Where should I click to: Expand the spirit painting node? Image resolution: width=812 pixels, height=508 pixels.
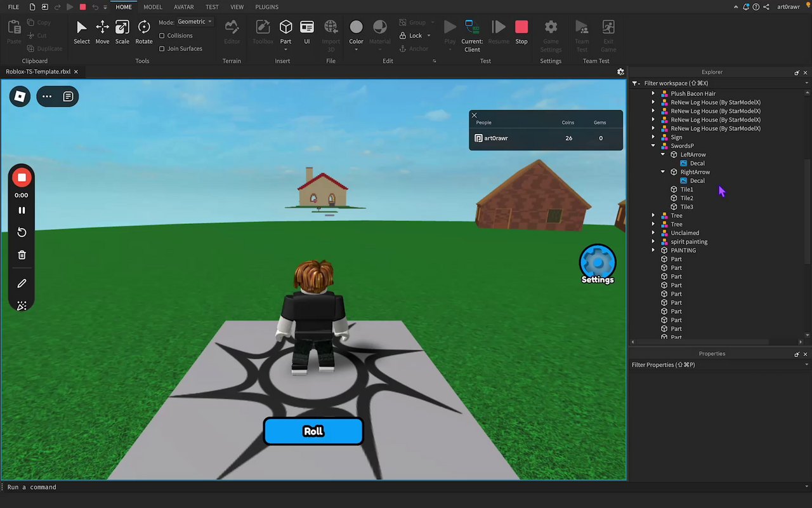tap(653, 241)
